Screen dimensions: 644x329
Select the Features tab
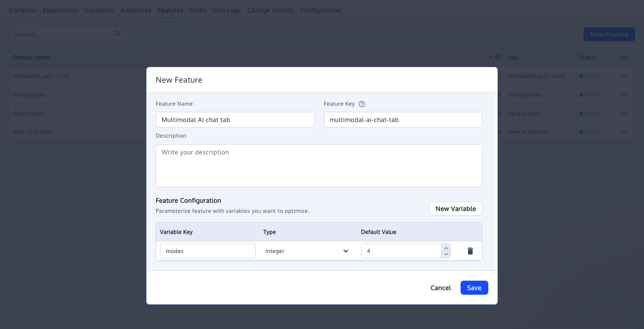pyautogui.click(x=171, y=11)
